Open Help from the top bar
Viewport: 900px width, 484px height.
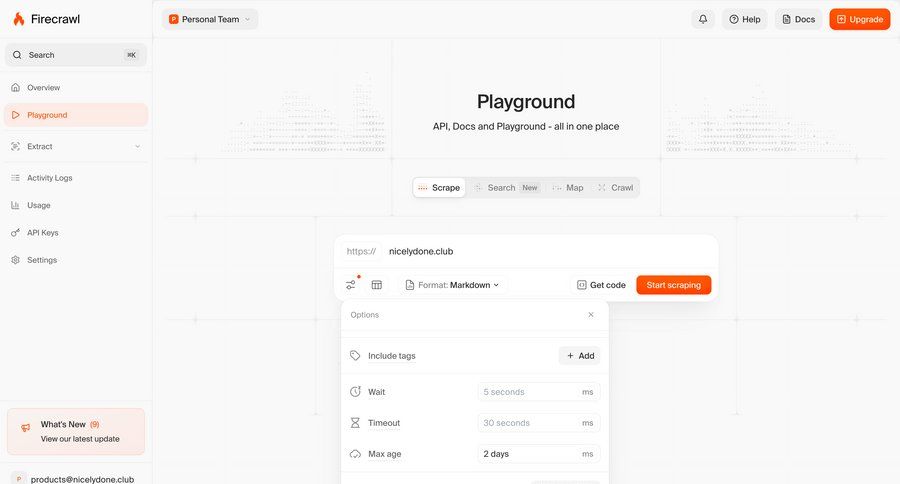point(744,19)
